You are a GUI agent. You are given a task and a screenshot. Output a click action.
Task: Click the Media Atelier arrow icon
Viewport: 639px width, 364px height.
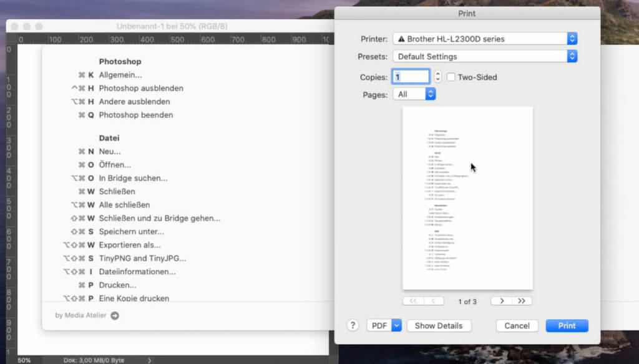tap(115, 315)
